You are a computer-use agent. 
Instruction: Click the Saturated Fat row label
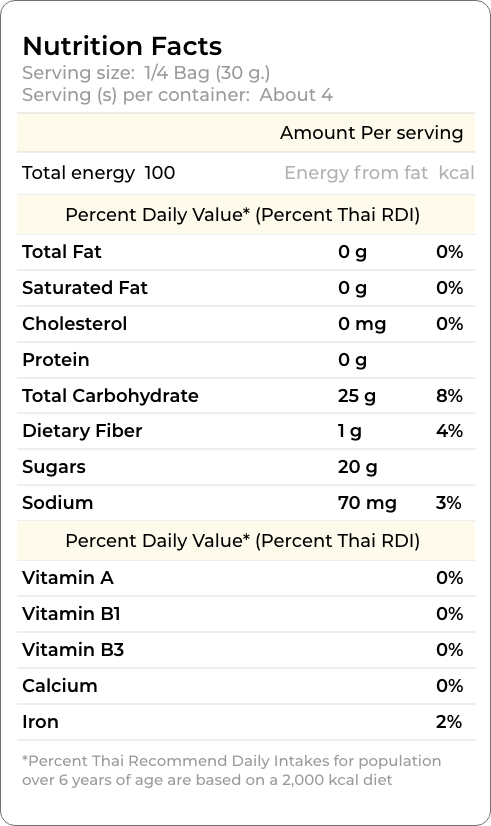tap(85, 288)
